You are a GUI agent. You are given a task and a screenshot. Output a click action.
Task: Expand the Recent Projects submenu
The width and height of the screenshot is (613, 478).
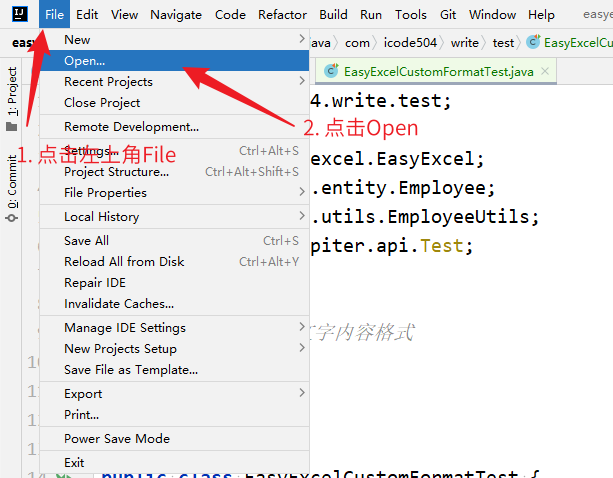pyautogui.click(x=302, y=82)
